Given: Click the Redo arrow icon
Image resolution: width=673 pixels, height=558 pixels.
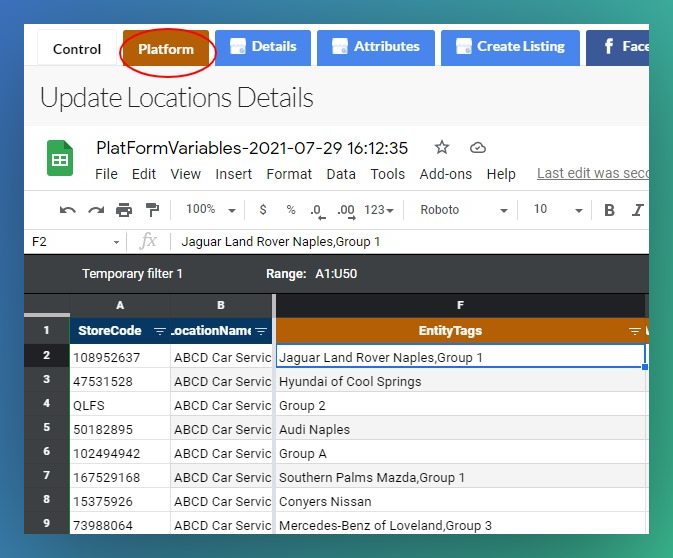Looking at the screenshot, I should 96,210.
